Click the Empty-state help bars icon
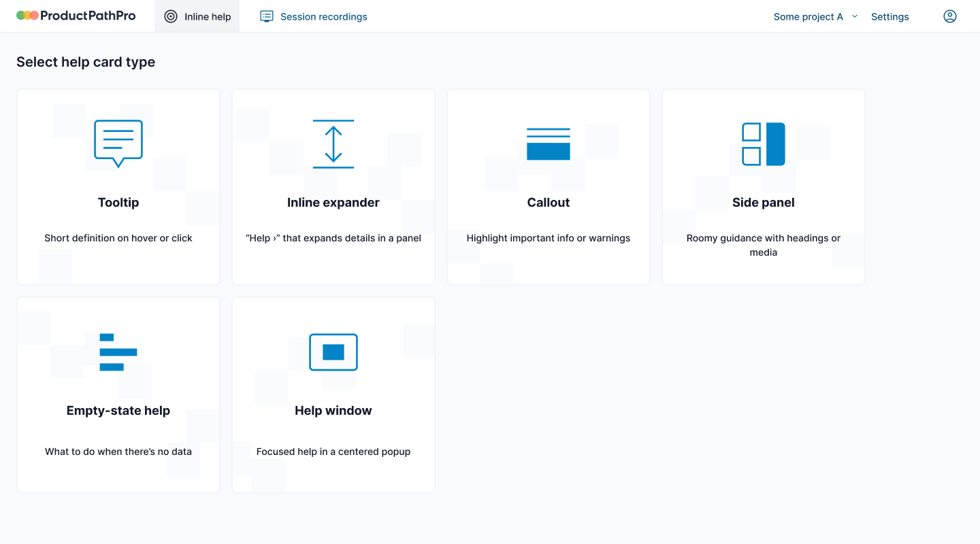 pos(118,352)
